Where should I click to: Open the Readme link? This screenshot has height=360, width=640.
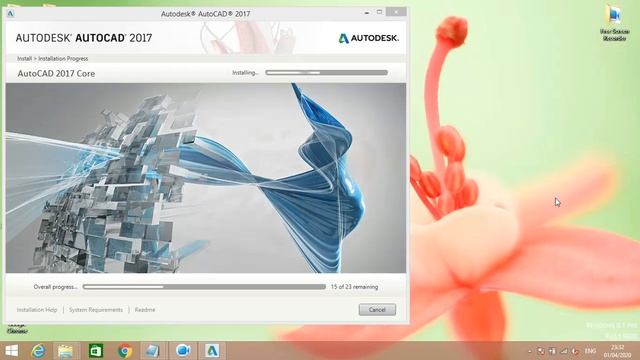[x=145, y=310]
